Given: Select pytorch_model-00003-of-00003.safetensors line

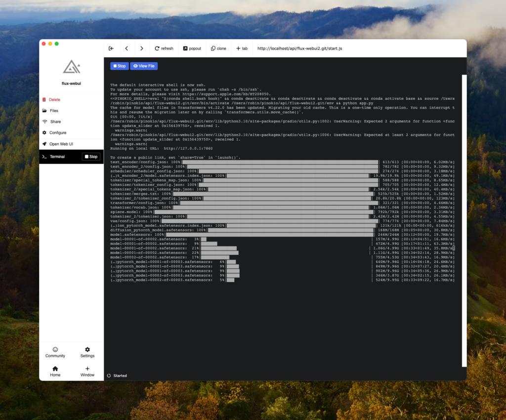Looking at the screenshot, I should pyautogui.click(x=282, y=276).
